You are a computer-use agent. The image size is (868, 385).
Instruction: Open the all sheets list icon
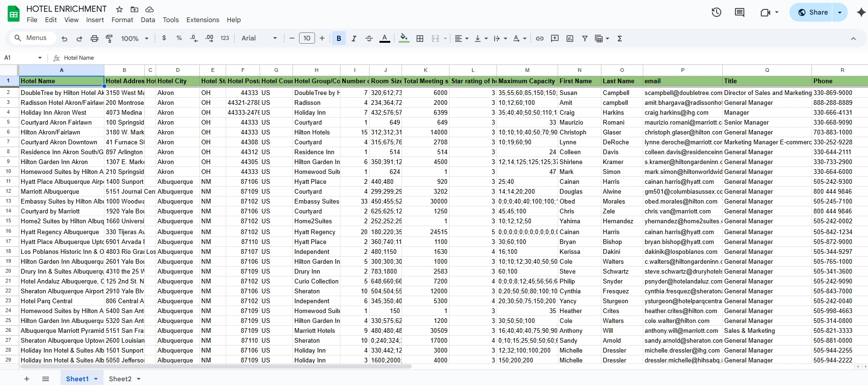[x=46, y=379]
